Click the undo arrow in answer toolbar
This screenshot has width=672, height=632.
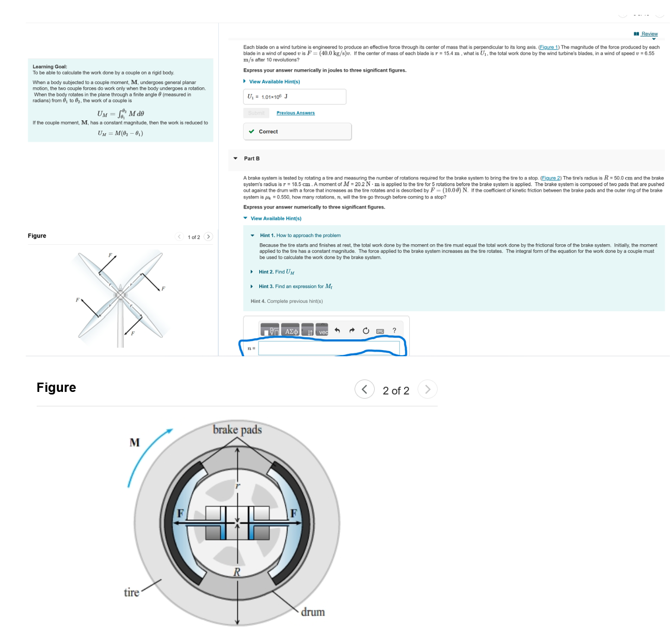pos(337,330)
